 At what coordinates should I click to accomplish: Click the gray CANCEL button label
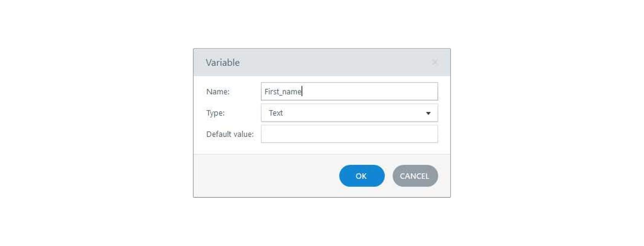(414, 176)
